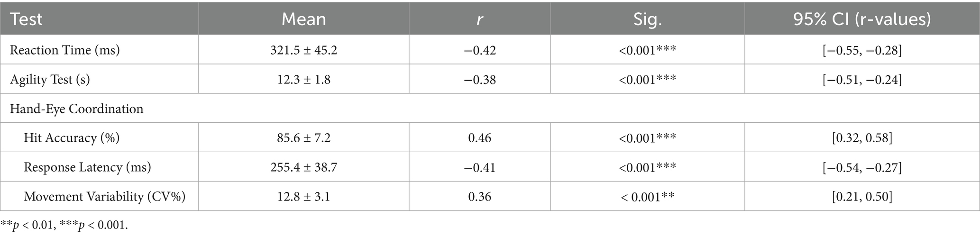
Task: Click the "< 0.001**" significance cell
Action: [647, 196]
